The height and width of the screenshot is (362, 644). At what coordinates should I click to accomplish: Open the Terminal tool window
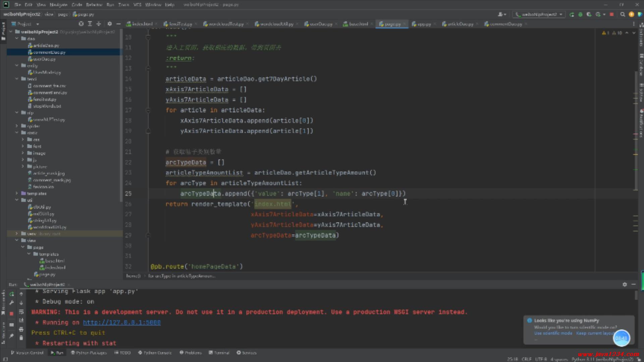219,353
